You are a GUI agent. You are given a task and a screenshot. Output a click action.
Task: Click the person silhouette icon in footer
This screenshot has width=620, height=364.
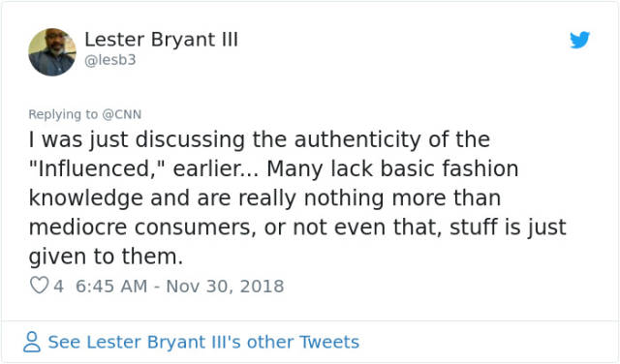click(32, 342)
